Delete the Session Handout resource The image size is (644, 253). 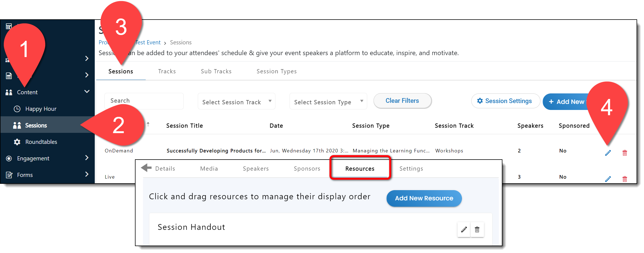(477, 229)
